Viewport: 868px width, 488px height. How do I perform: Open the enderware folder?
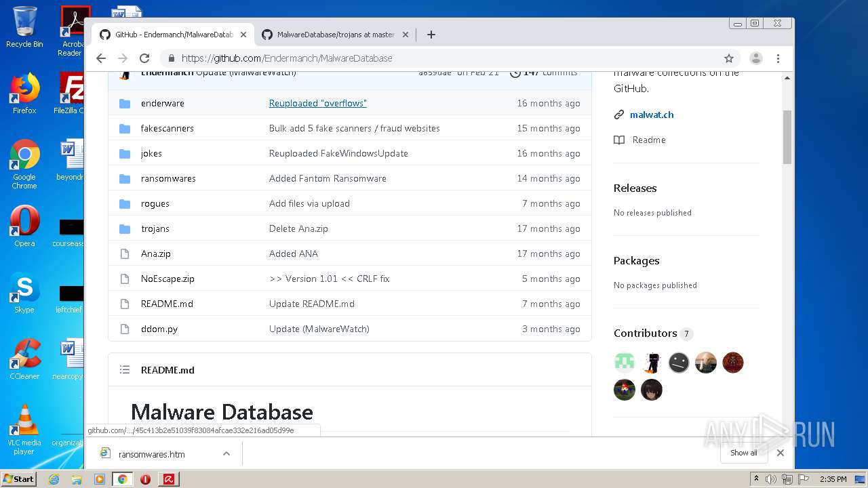(163, 103)
